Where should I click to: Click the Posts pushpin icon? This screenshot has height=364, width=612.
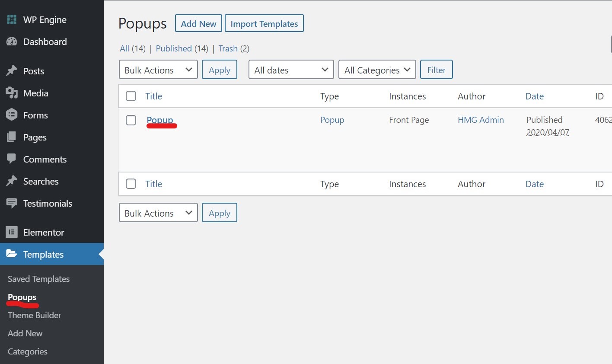(x=12, y=71)
